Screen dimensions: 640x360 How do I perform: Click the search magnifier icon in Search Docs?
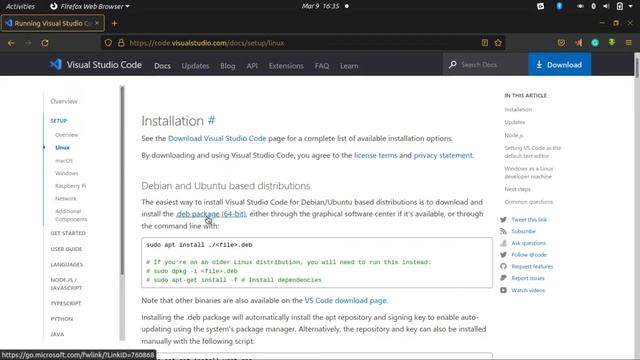453,64
